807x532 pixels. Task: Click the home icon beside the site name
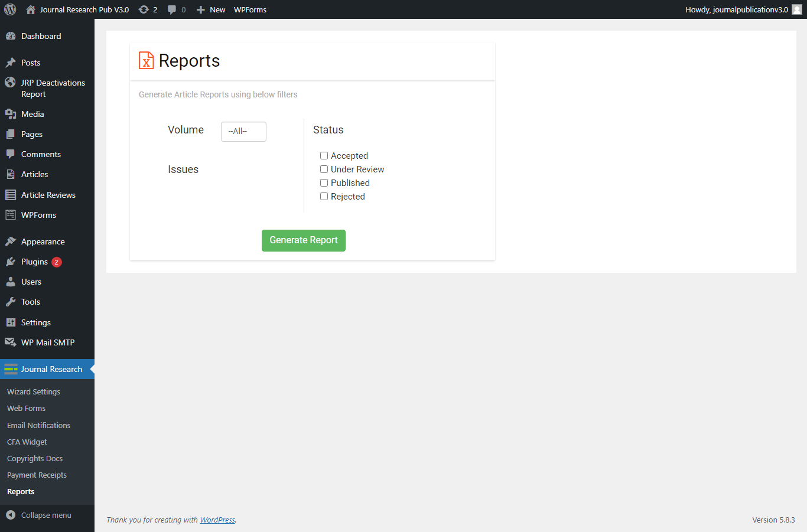click(31, 9)
